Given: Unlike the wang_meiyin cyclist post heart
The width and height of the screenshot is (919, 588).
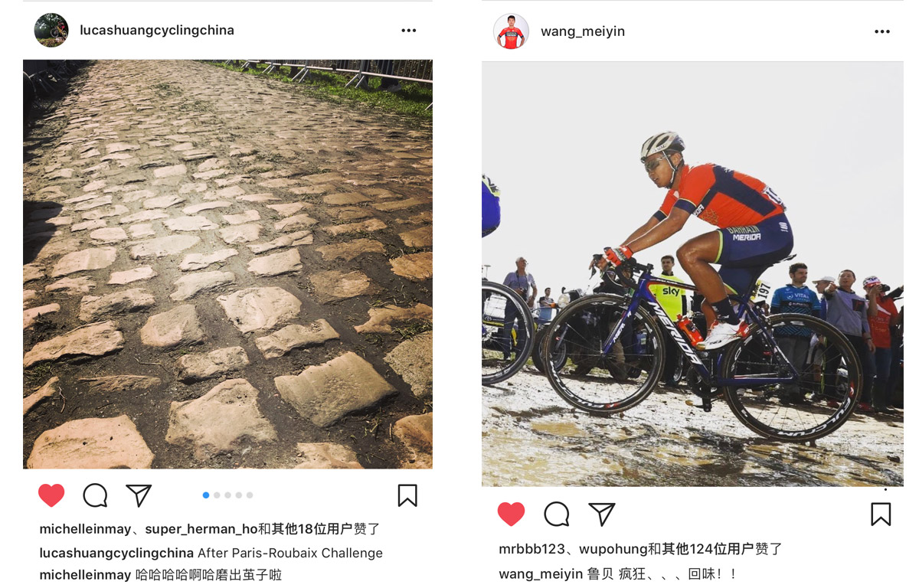Looking at the screenshot, I should 511,514.
